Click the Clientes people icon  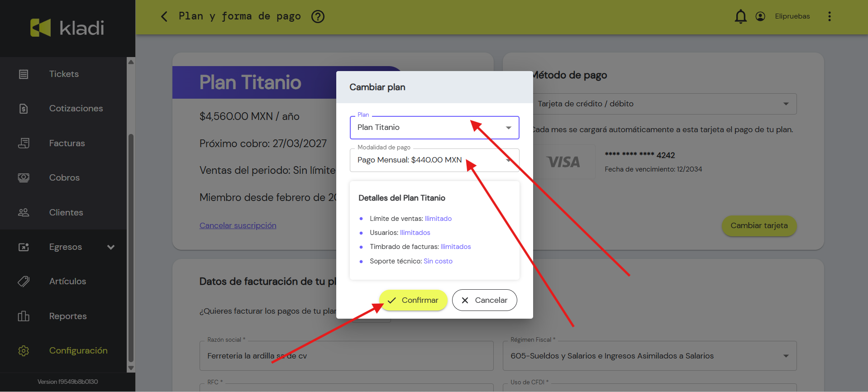(24, 212)
